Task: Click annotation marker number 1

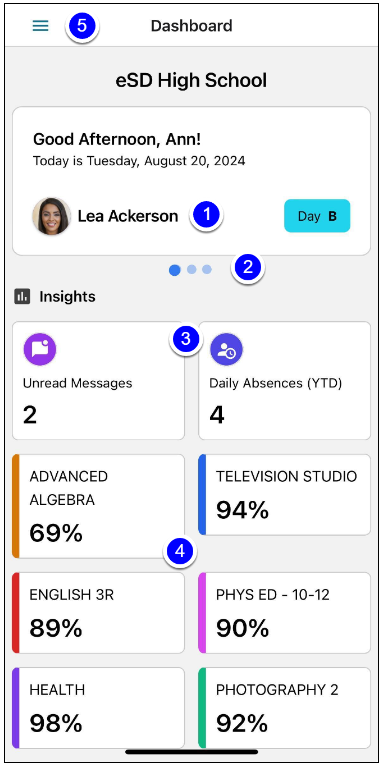Action: (207, 215)
